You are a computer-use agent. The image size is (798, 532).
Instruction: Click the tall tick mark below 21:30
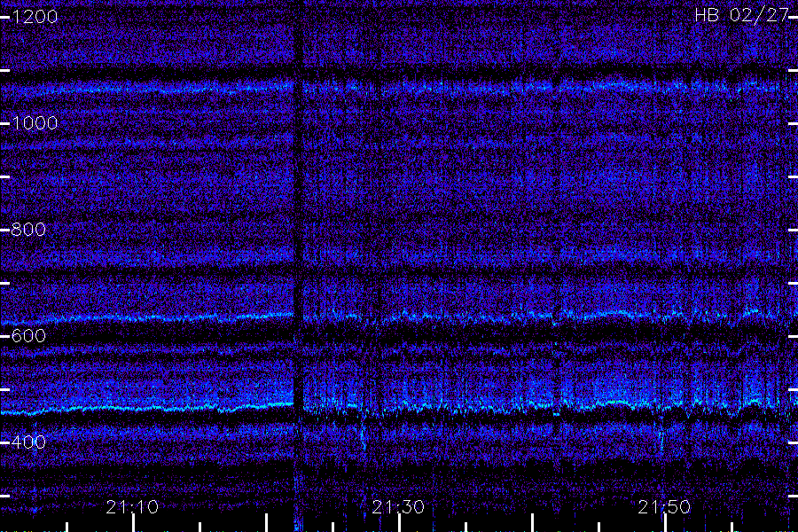click(399, 523)
